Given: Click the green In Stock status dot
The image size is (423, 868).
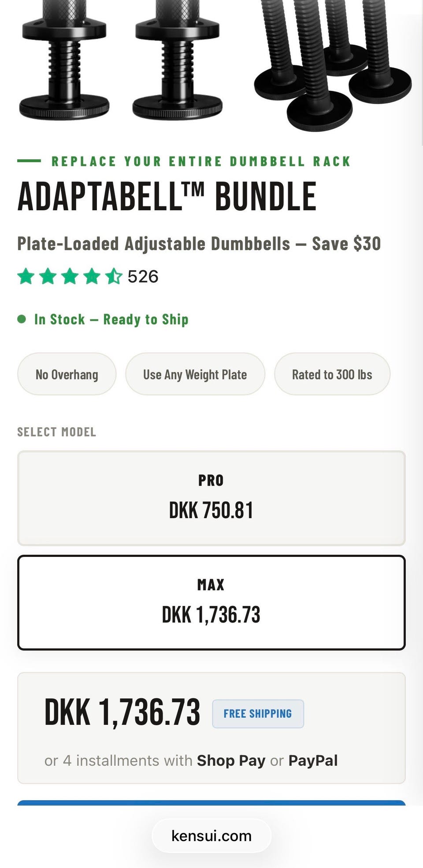Looking at the screenshot, I should [22, 319].
